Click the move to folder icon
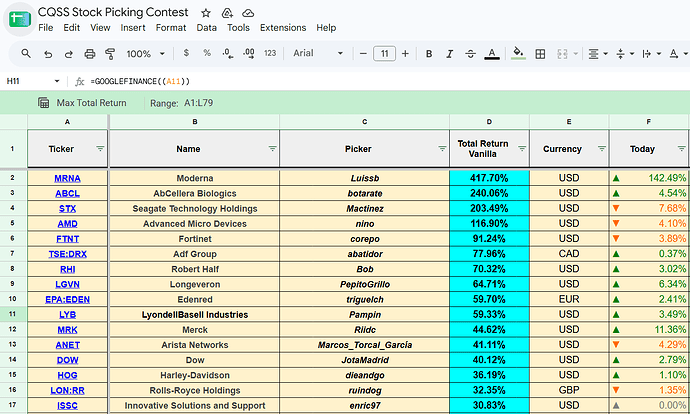 tap(227, 13)
